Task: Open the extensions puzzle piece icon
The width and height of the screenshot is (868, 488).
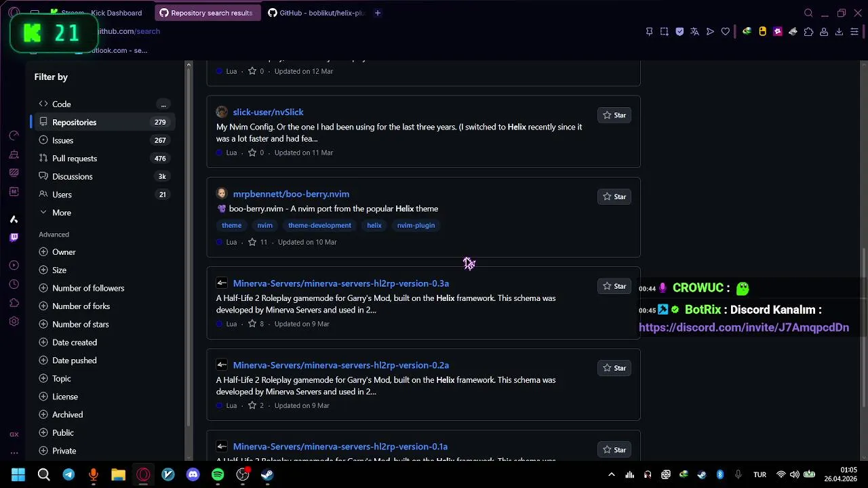Action: click(808, 31)
